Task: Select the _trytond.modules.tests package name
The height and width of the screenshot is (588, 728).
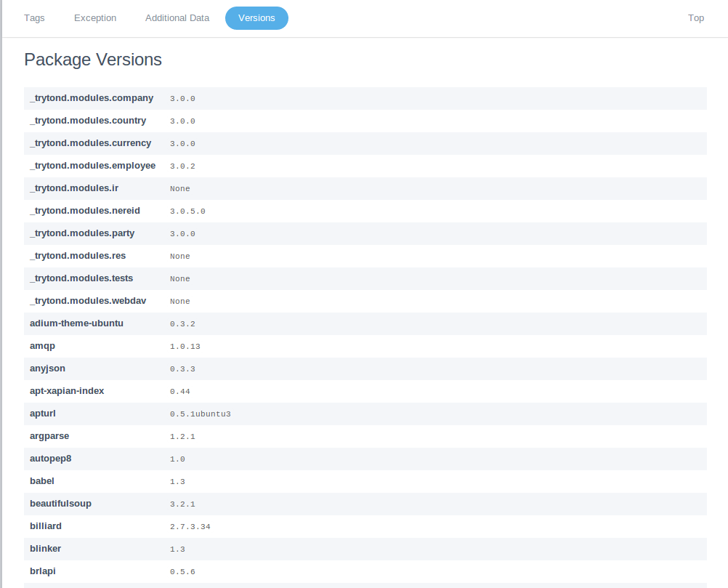Action: 81,278
